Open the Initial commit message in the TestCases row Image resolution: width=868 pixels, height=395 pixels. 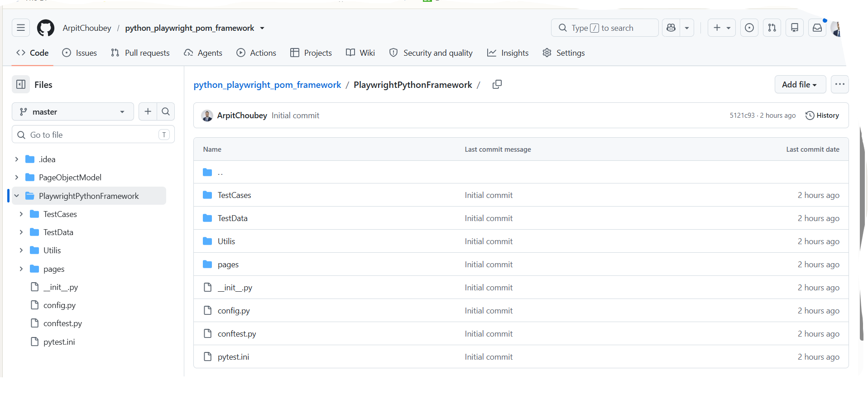[x=489, y=195]
